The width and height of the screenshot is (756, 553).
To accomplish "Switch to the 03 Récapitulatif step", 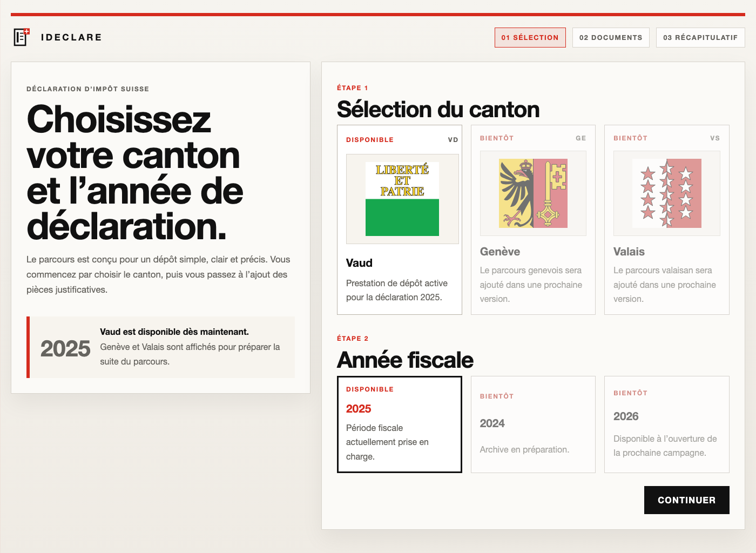I will (700, 37).
